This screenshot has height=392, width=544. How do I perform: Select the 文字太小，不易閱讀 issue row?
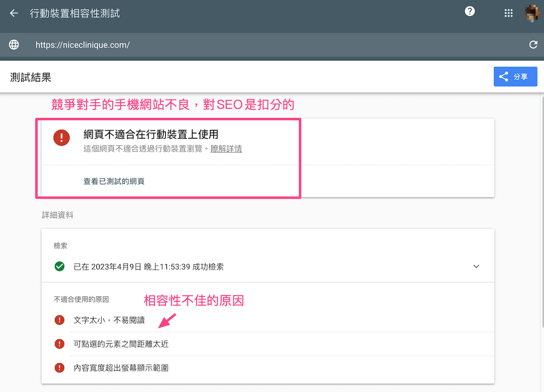click(x=268, y=320)
